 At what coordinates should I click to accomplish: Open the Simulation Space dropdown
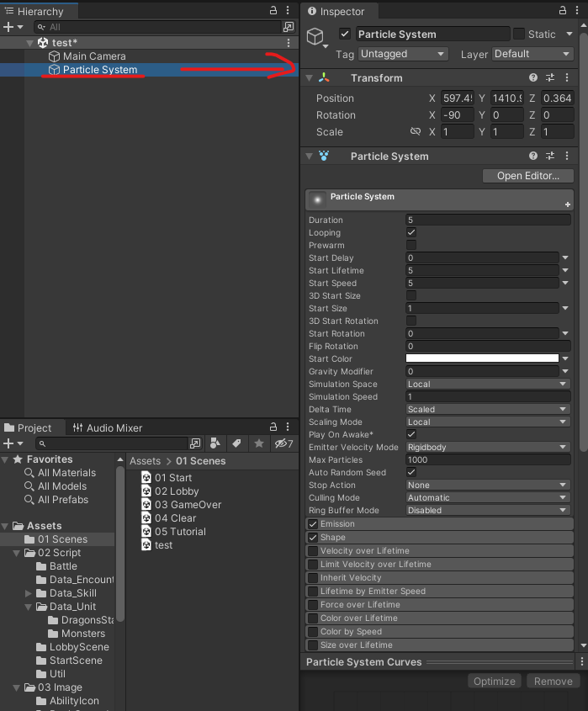[488, 384]
